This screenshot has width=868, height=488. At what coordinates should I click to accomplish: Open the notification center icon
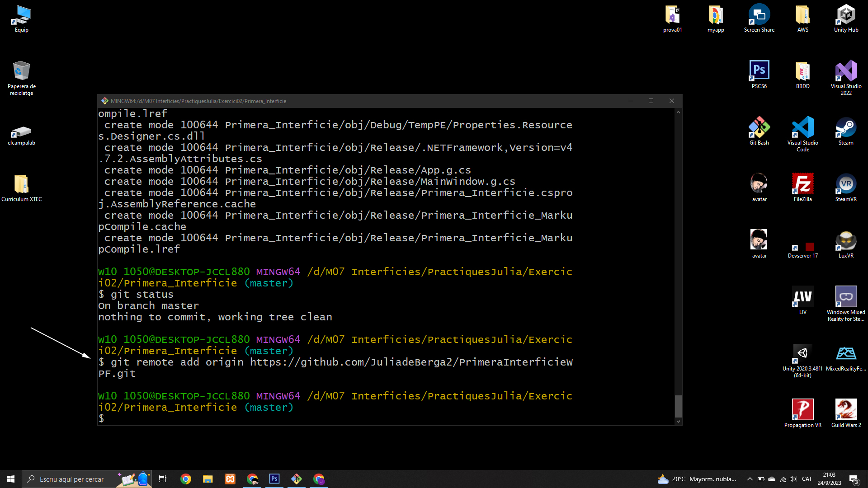[854, 479]
